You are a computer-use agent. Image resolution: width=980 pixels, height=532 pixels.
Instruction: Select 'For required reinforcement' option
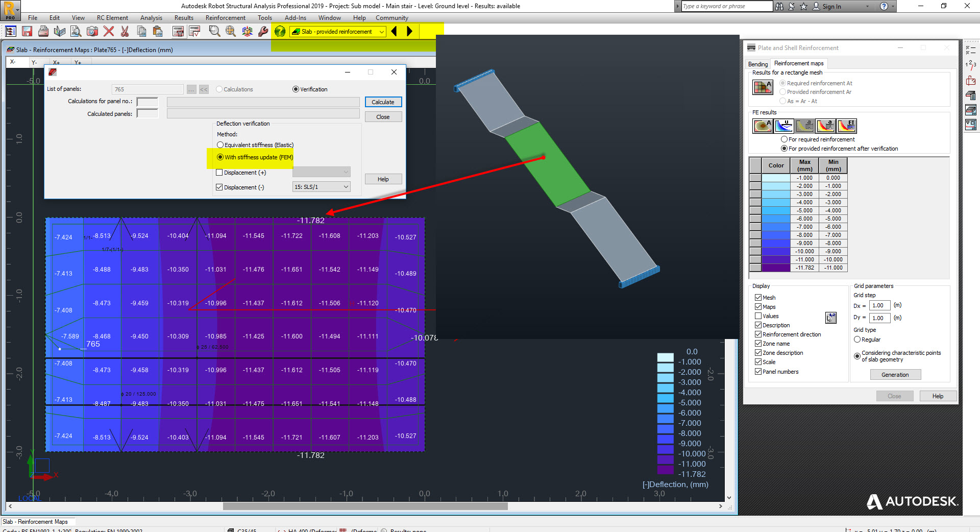[x=785, y=139]
